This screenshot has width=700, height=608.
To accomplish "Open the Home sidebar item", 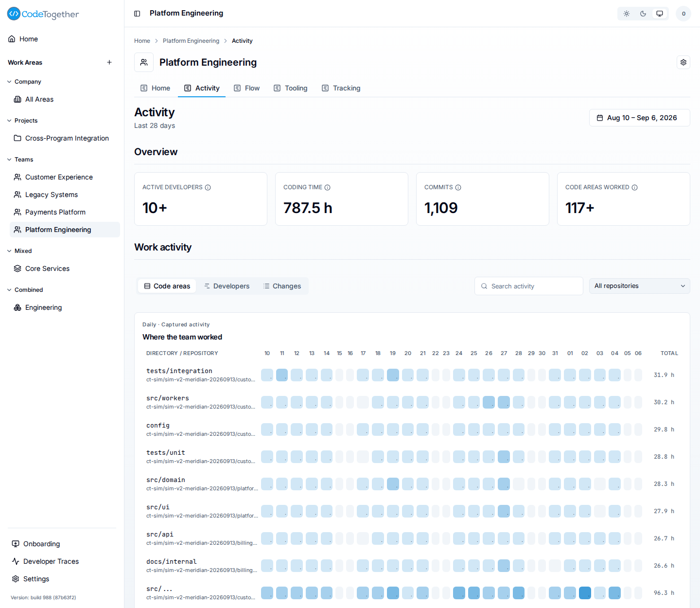I will pos(62,39).
